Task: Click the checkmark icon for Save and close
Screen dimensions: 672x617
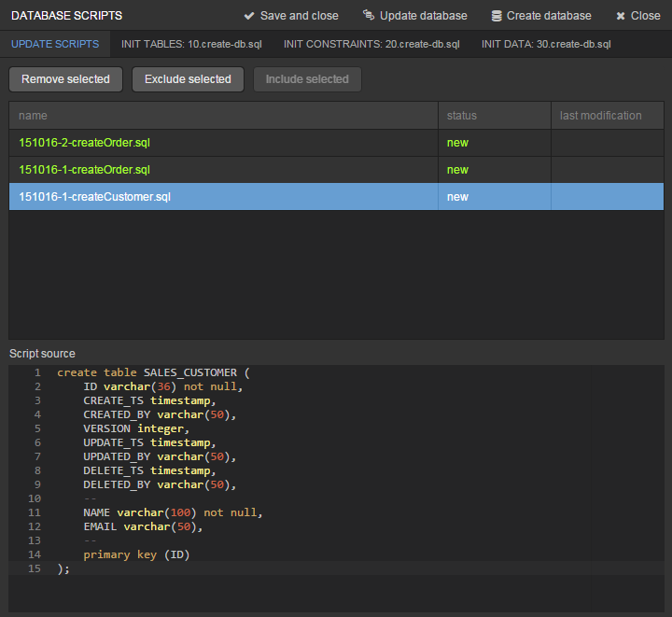Action: [x=249, y=16]
